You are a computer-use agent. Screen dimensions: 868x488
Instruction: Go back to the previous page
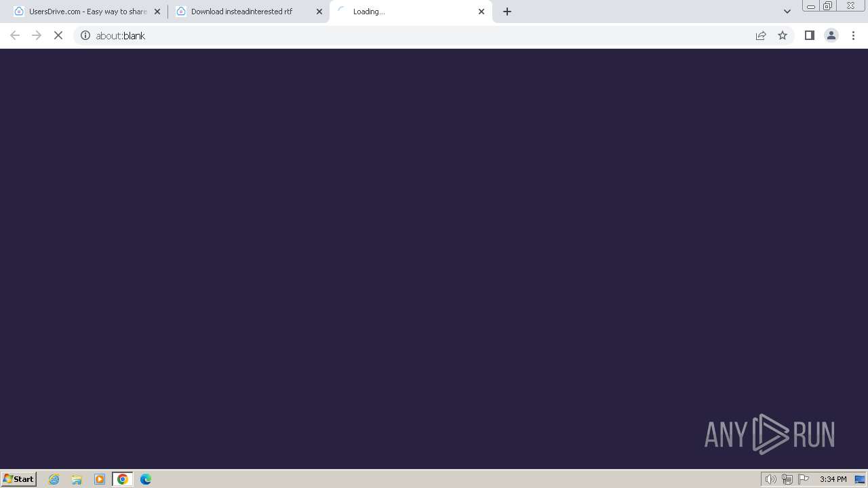click(x=15, y=35)
